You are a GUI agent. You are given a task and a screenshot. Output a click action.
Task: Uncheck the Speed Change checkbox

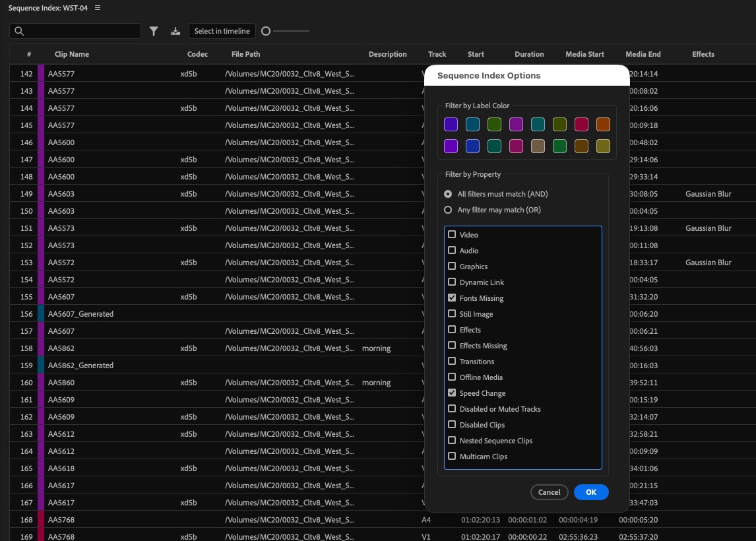pyautogui.click(x=452, y=393)
